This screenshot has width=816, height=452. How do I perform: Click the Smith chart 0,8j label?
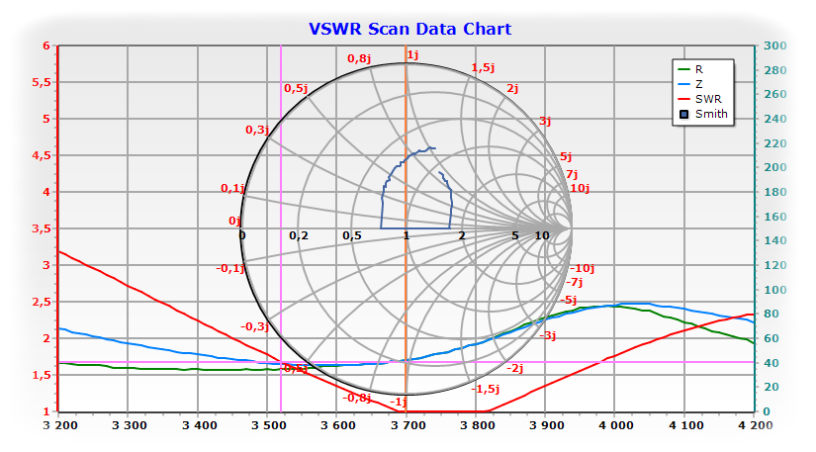click(359, 58)
